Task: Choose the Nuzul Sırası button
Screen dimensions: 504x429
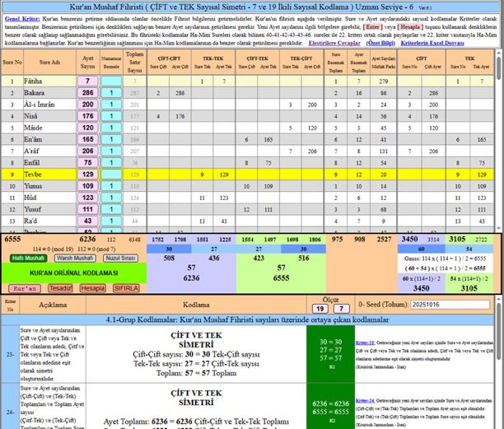Action: click(120, 258)
